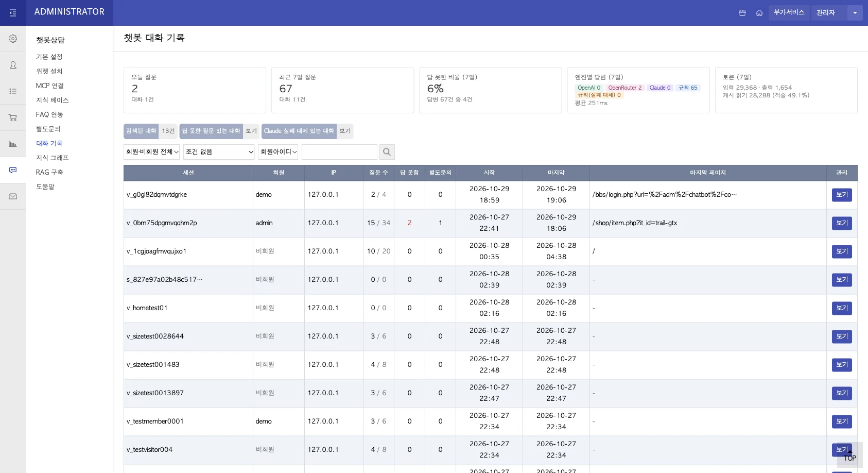Collapse the sidebar with the menu toggle icon

point(13,13)
